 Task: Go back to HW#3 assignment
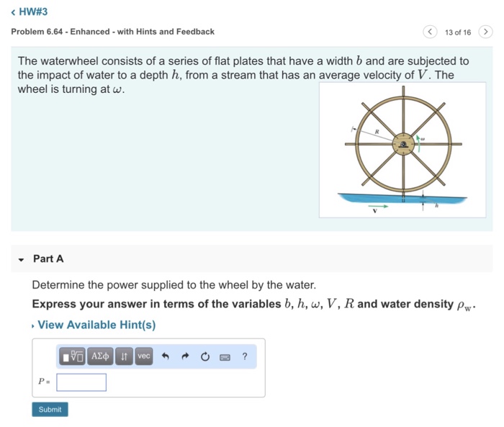tap(30, 12)
